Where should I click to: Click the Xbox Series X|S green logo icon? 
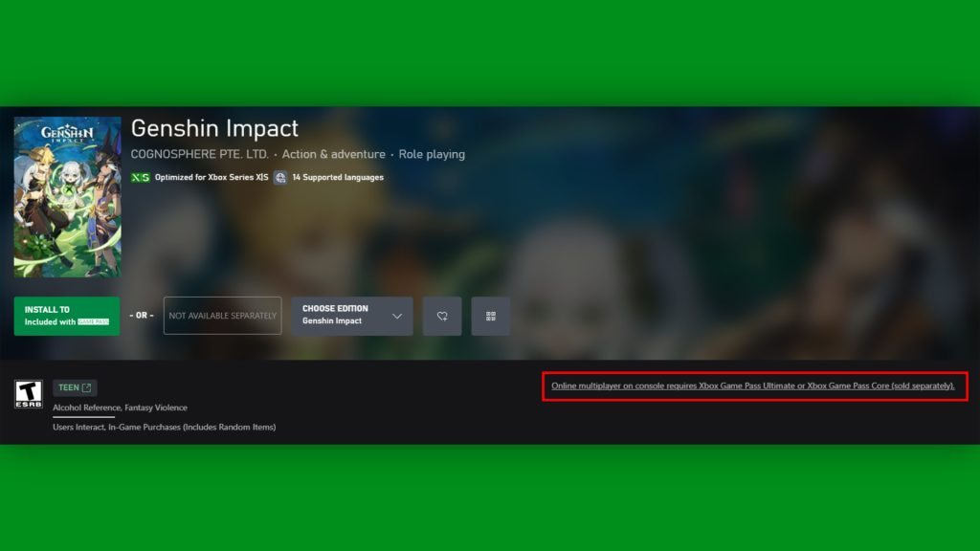coord(141,177)
